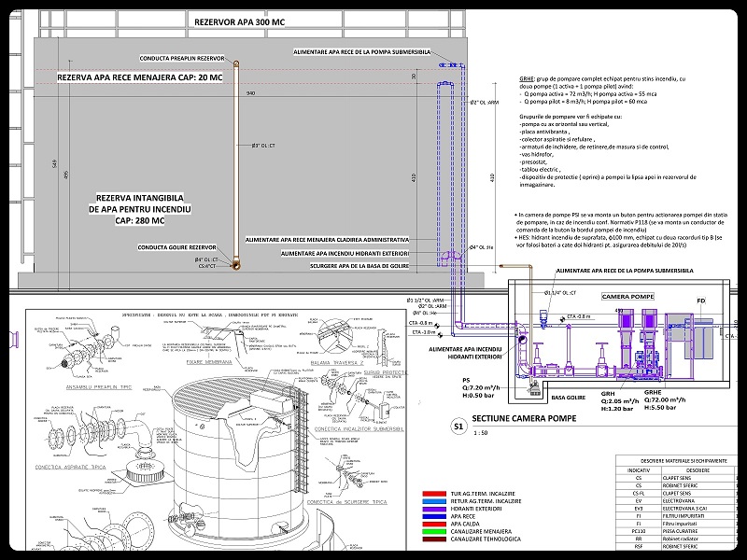Image resolution: width=747 pixels, height=560 pixels.
Task: Click the label 'CONDUCTA GOLIRE REZERVOR'
Action: point(176,247)
